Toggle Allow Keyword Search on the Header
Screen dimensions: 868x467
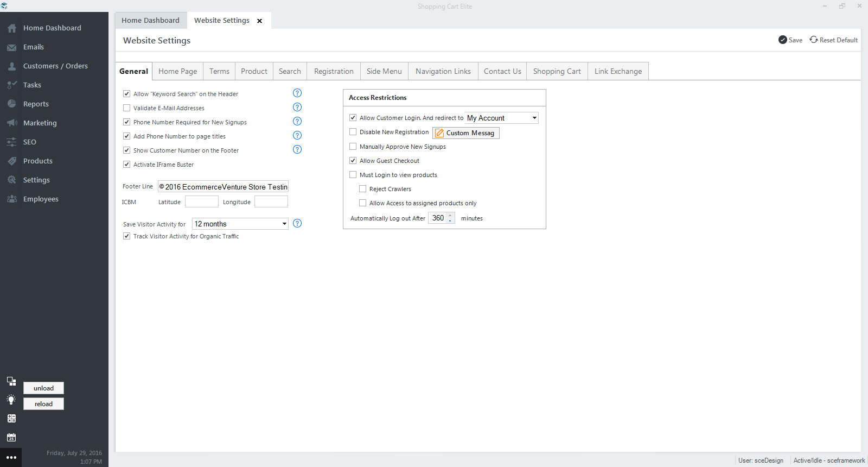coord(127,93)
